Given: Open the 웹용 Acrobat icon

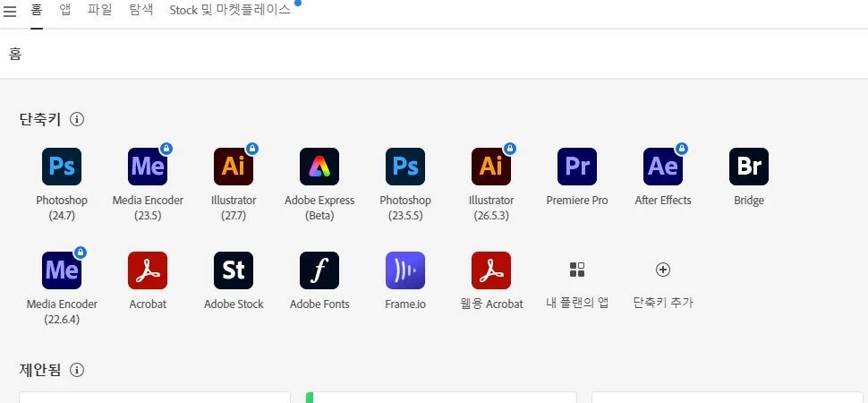Looking at the screenshot, I should click(491, 270).
